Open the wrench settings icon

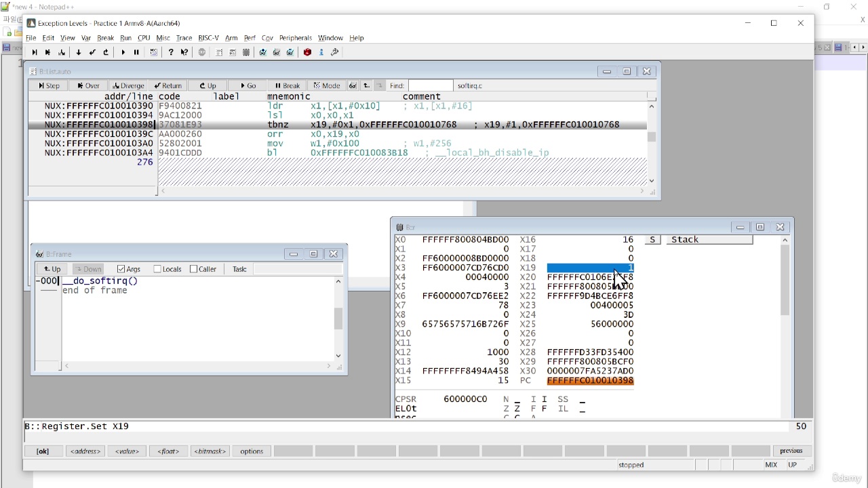(334, 52)
